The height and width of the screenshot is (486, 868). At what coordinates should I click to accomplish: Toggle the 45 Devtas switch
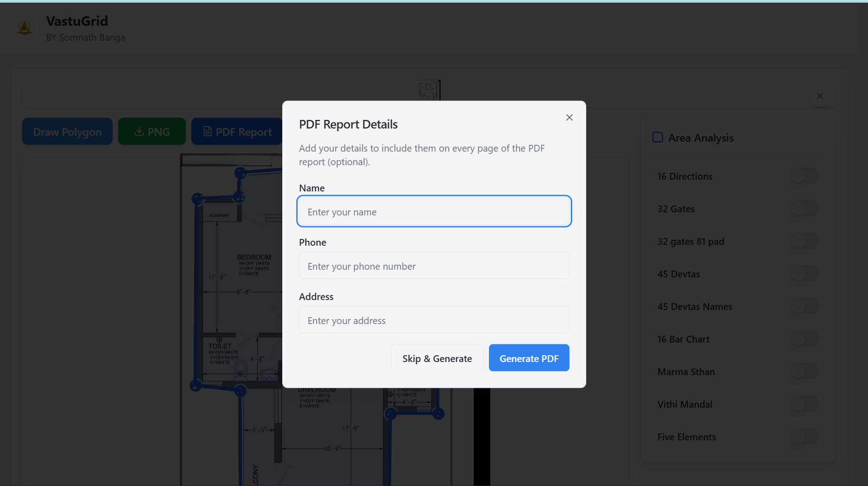tap(805, 274)
